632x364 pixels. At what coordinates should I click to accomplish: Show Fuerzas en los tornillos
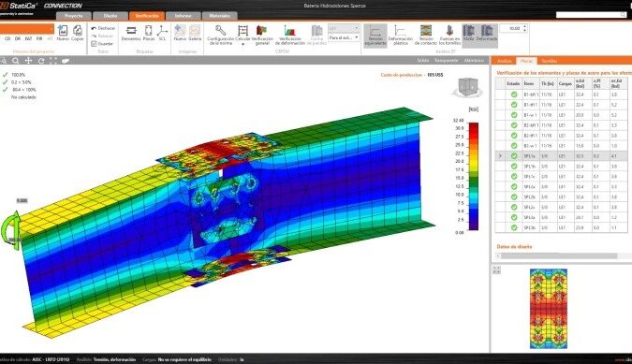(449, 35)
